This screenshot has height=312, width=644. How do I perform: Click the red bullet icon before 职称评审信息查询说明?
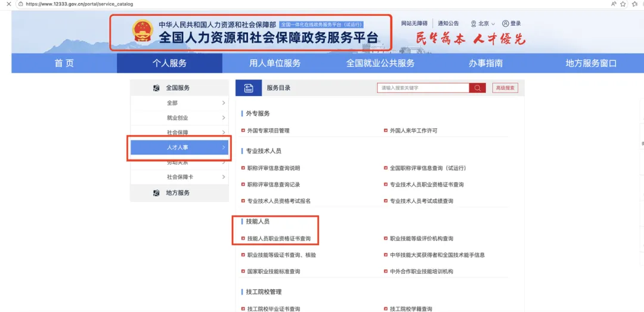click(x=243, y=168)
